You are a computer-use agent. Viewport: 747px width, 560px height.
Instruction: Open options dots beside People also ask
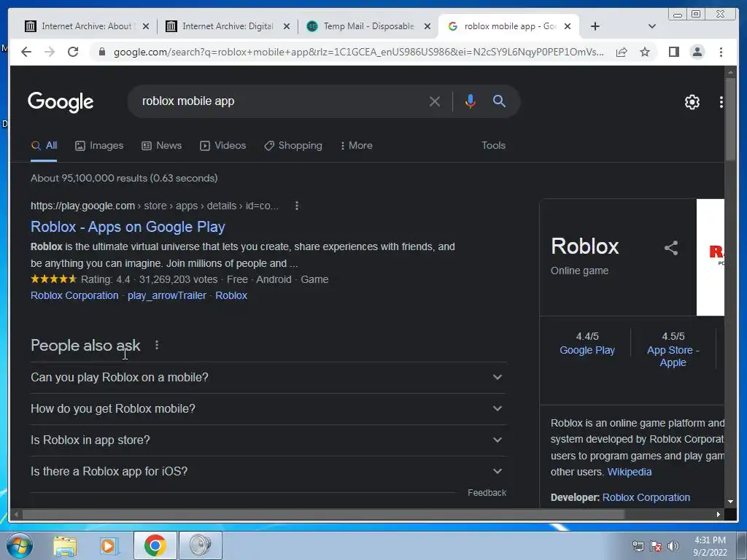(157, 345)
